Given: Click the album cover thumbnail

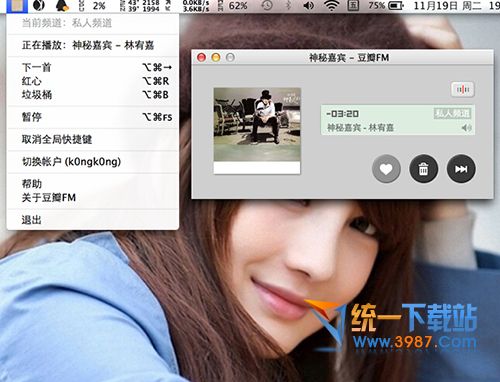Looking at the screenshot, I should (x=257, y=131).
